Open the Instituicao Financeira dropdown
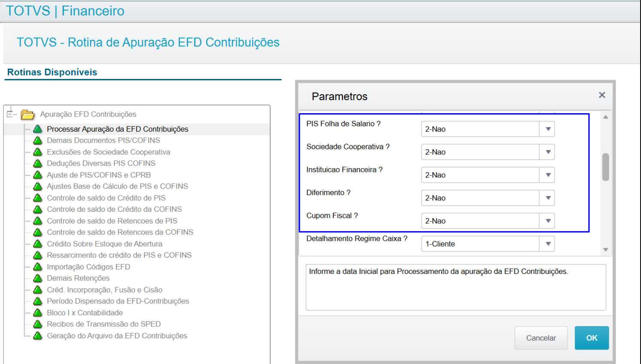Image resolution: width=641 pixels, height=364 pixels. 547,175
